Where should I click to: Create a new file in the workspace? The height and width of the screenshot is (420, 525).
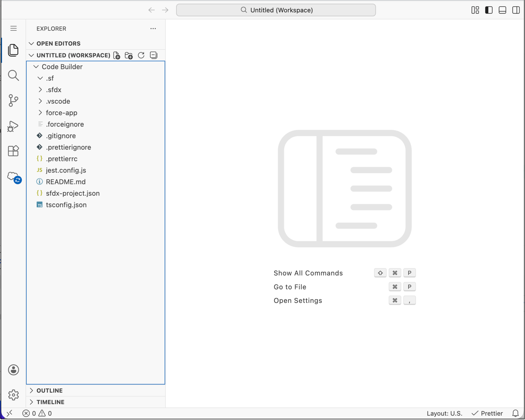click(117, 55)
